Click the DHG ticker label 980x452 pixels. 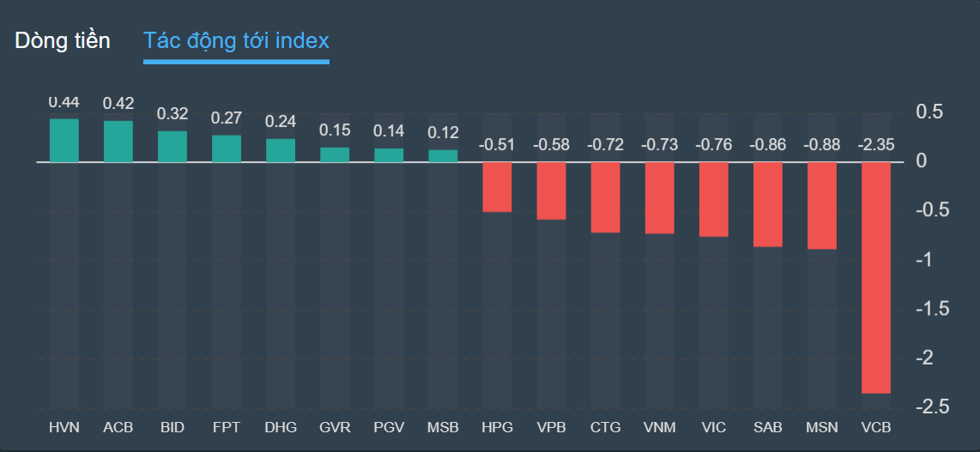tap(281, 427)
